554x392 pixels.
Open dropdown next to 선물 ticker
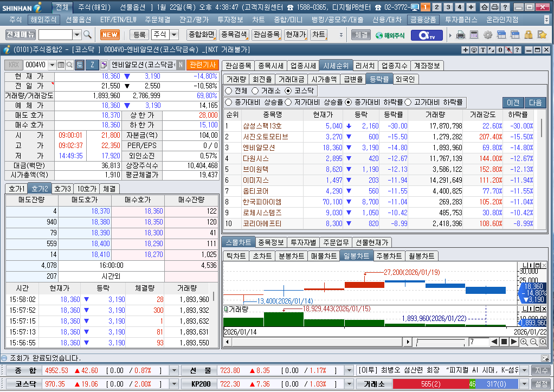[349, 370]
